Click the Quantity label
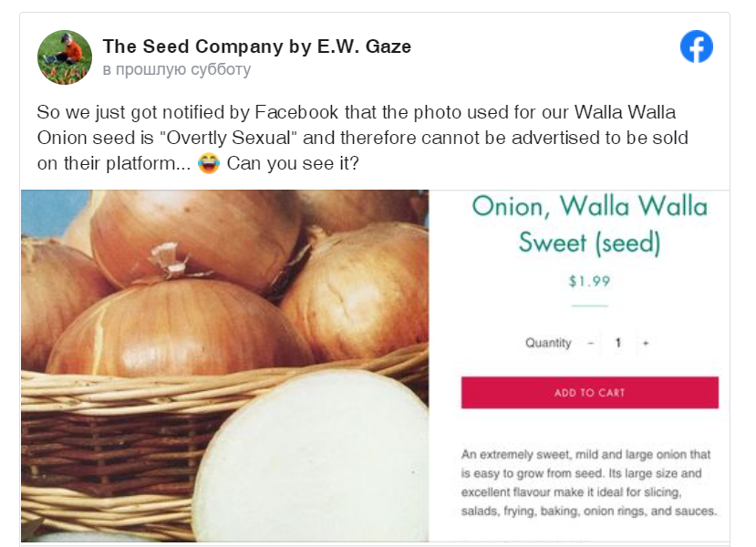Viewport: 756px width, 547px height. point(548,343)
